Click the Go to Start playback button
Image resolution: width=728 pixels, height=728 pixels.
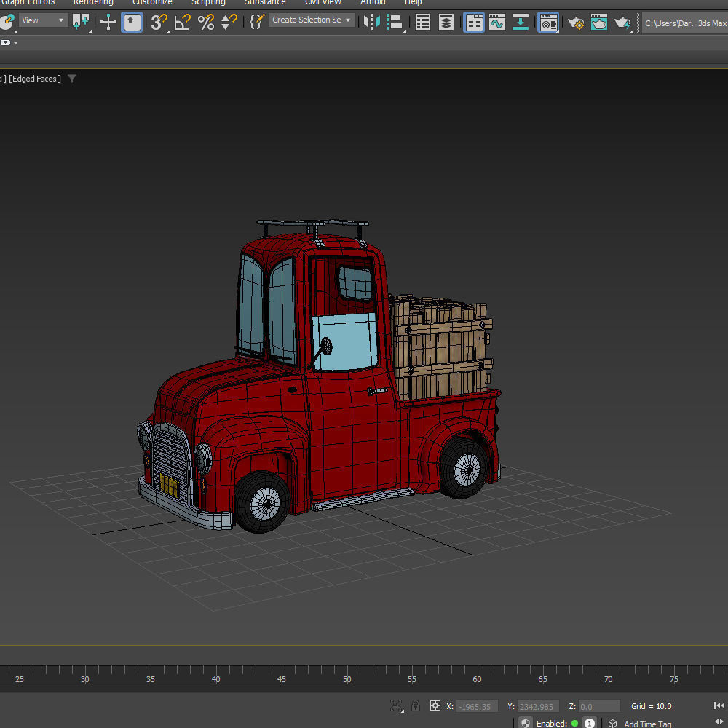[x=719, y=705]
